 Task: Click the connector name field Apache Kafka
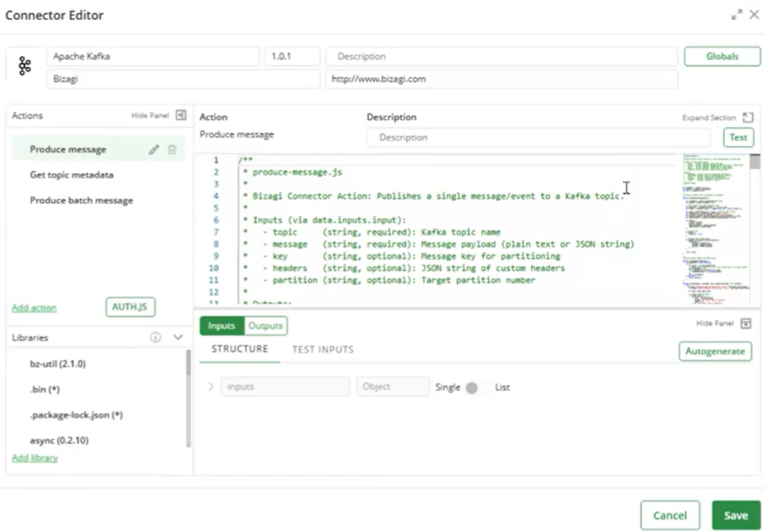point(153,56)
